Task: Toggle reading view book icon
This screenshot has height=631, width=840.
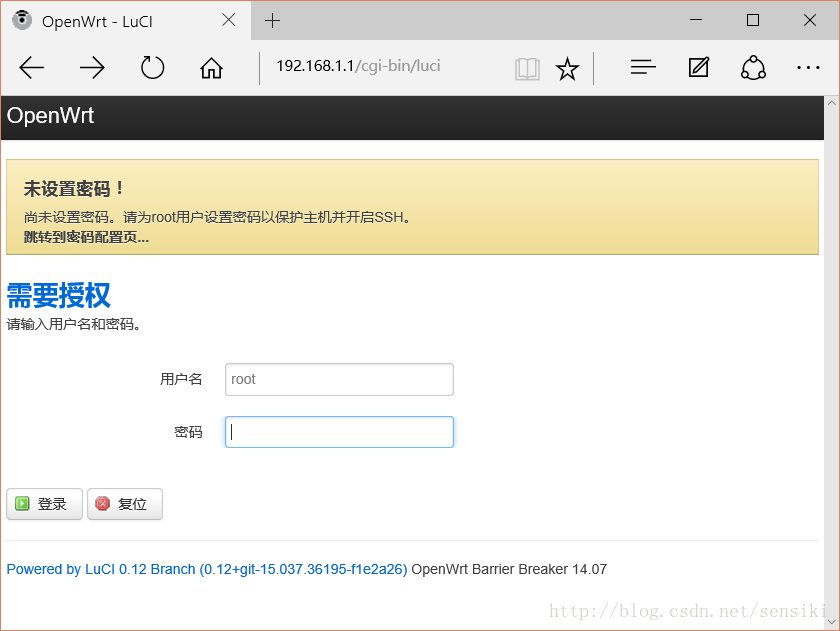Action: pyautogui.click(x=527, y=69)
